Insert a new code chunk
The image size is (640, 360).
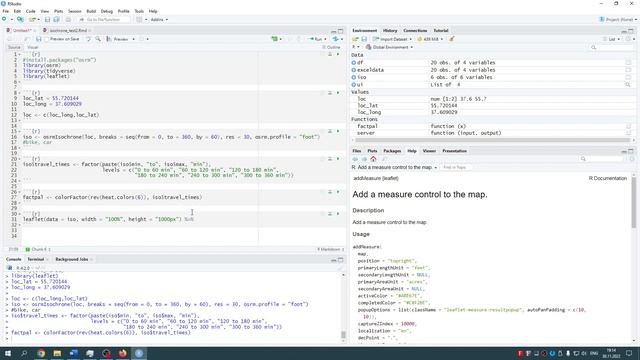(x=276, y=39)
